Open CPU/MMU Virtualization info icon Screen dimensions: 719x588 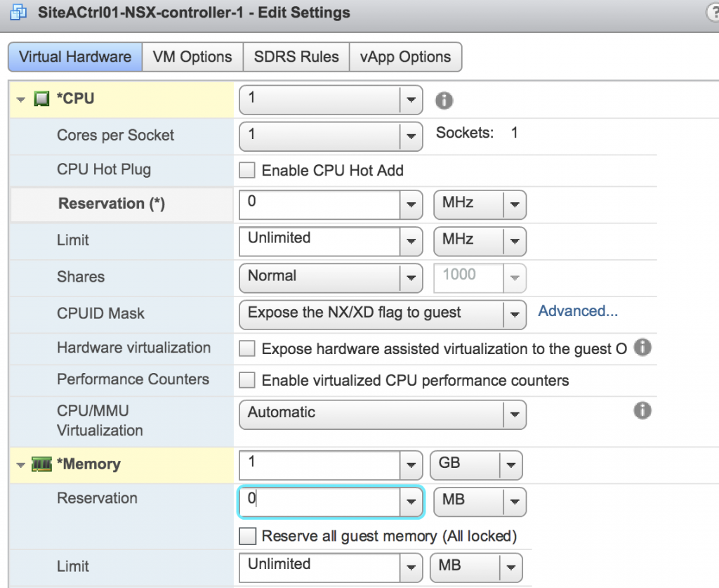click(x=642, y=410)
